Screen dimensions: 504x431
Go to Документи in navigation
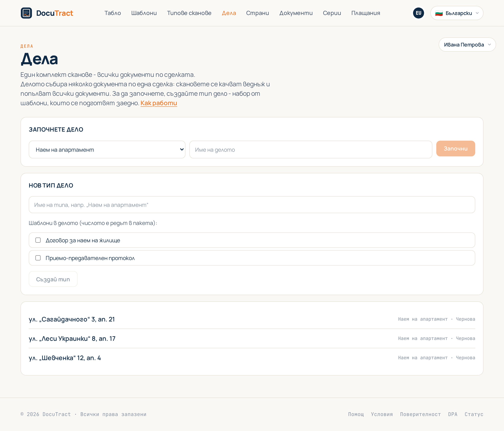pos(296,13)
